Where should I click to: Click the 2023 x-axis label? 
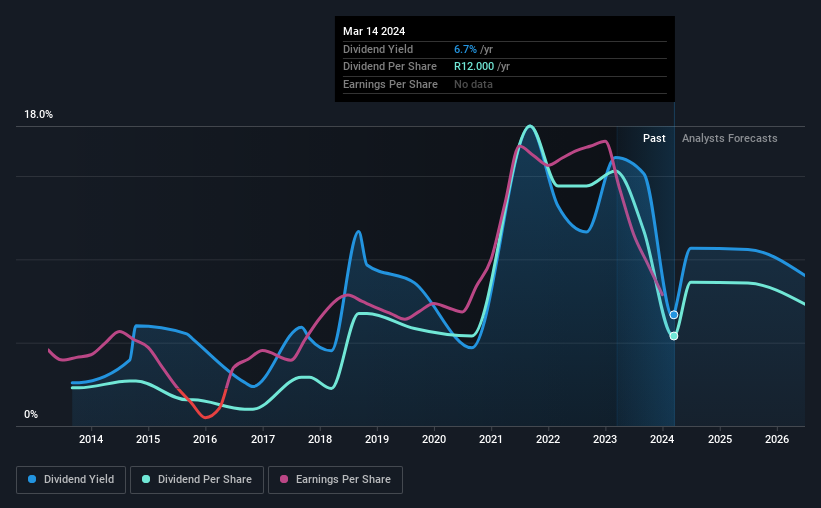point(605,439)
